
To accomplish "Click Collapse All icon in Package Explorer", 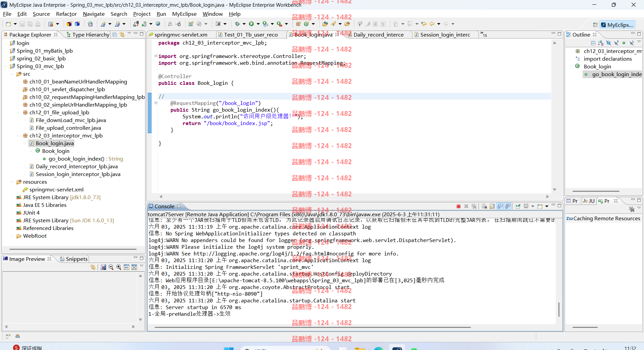I will point(115,35).
